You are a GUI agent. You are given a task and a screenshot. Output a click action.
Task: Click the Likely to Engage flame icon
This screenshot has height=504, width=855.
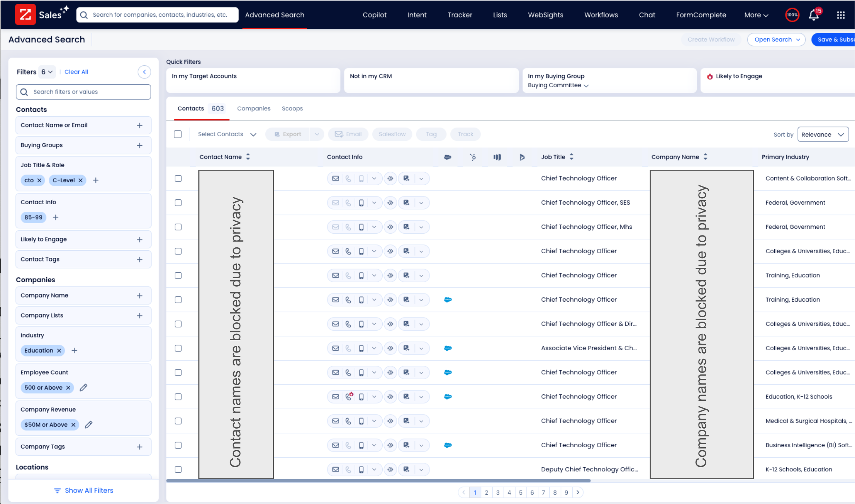[710, 76]
